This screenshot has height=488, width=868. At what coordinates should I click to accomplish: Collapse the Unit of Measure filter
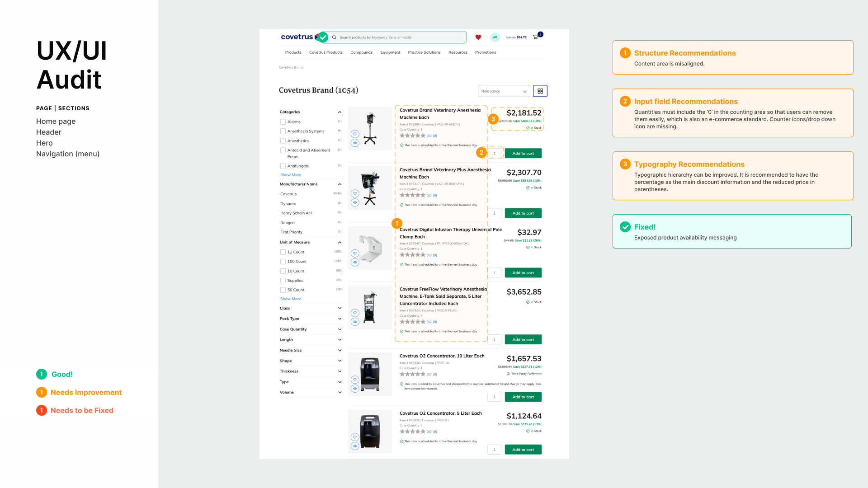click(340, 242)
